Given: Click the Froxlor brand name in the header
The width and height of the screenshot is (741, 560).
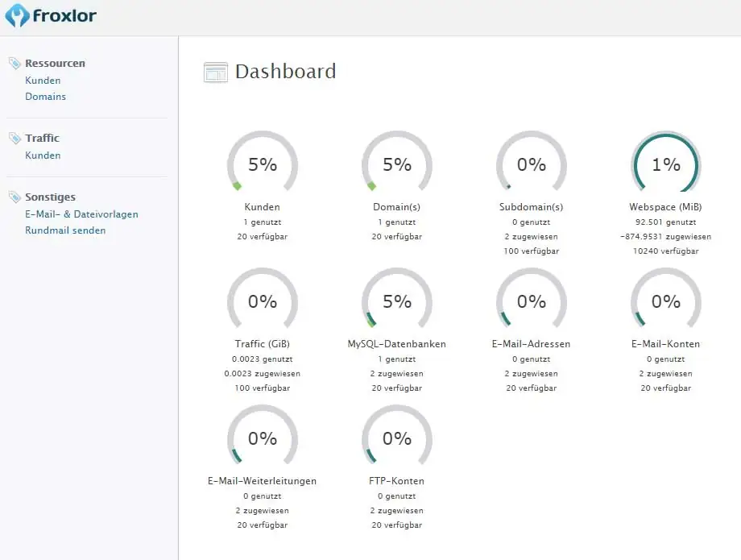Looking at the screenshot, I should pos(64,15).
